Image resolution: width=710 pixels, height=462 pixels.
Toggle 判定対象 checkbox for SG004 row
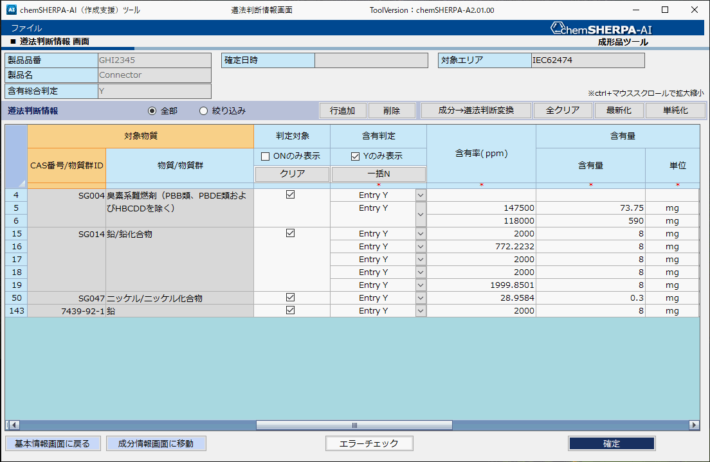(x=290, y=195)
